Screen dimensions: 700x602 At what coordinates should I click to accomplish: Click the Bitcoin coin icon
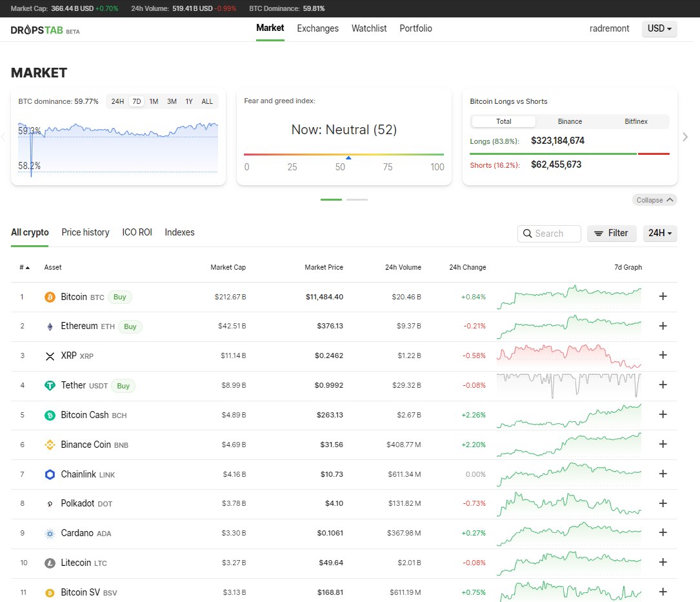(x=50, y=297)
